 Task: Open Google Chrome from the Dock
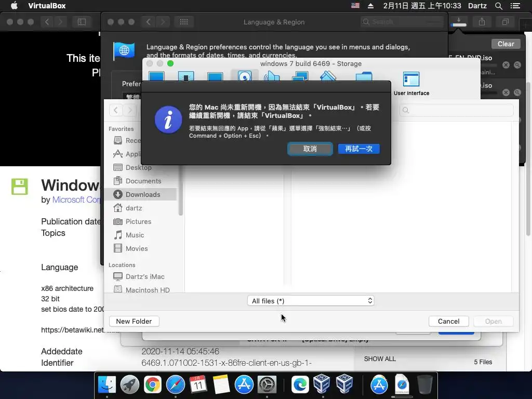(153, 385)
